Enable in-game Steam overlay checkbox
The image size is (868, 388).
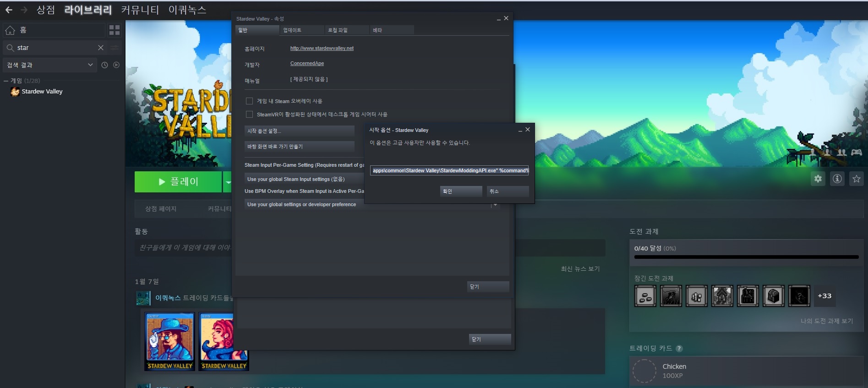[x=249, y=101]
